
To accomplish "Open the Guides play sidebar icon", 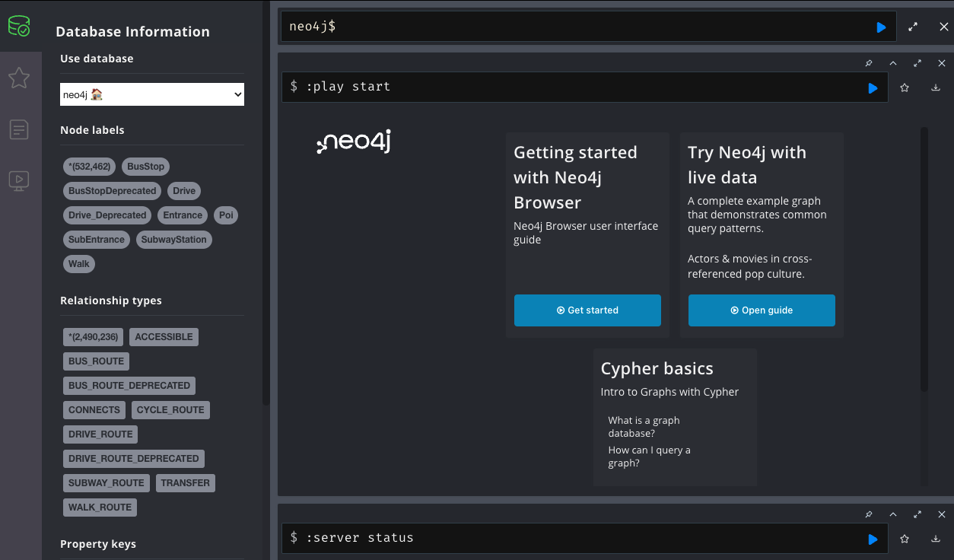I will (x=19, y=180).
